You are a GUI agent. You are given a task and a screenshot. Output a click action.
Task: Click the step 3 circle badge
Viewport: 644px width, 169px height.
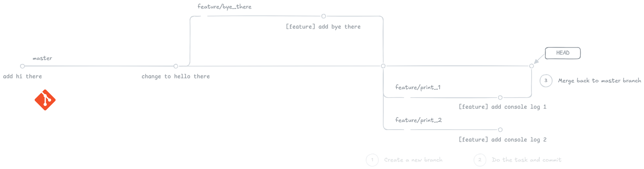click(x=546, y=81)
